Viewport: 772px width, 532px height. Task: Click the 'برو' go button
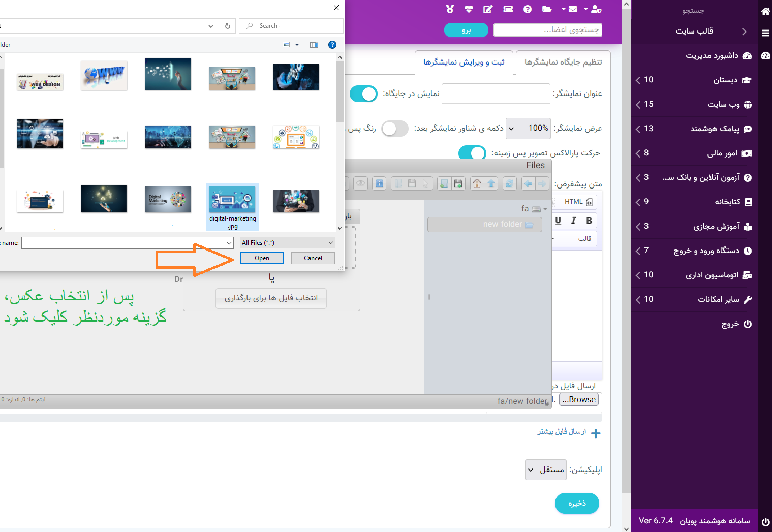point(466,30)
